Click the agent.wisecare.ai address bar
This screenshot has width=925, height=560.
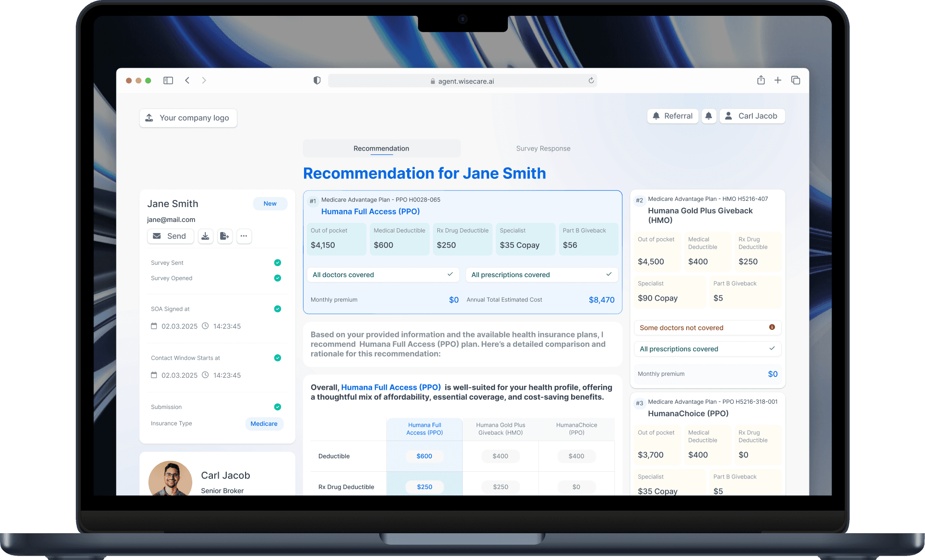[x=462, y=81]
